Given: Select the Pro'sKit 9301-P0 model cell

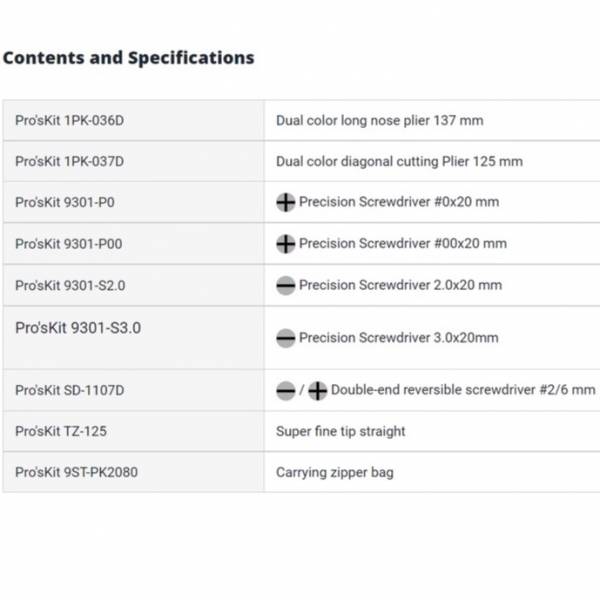Looking at the screenshot, I should click(133, 202).
